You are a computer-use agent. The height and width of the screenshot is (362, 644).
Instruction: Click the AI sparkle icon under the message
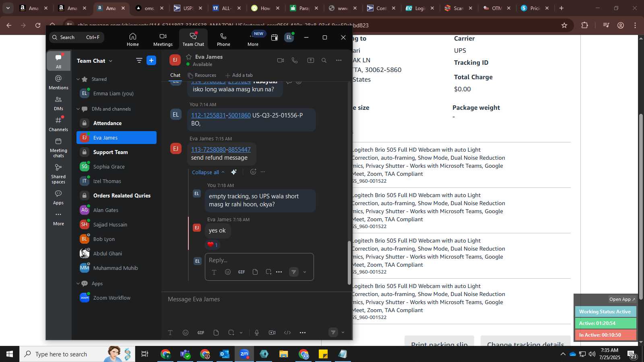pos(234,172)
